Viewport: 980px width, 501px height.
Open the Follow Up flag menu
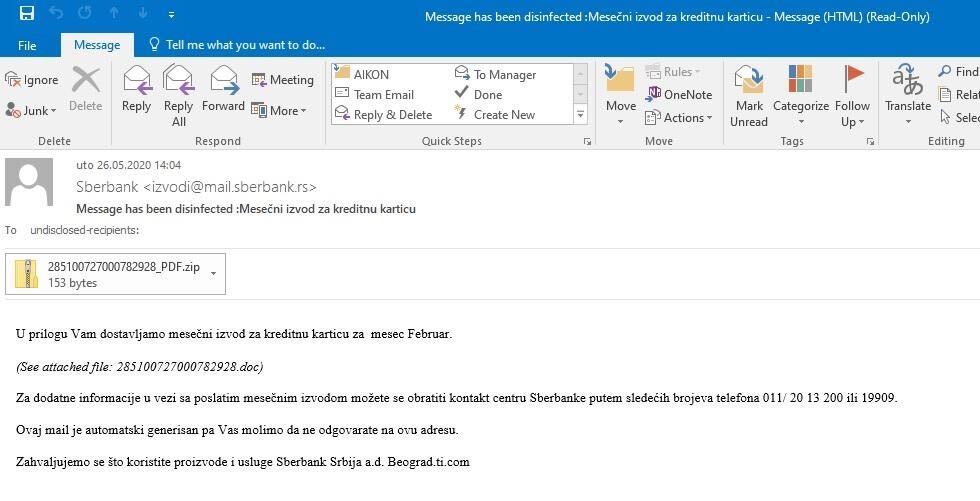click(x=852, y=96)
